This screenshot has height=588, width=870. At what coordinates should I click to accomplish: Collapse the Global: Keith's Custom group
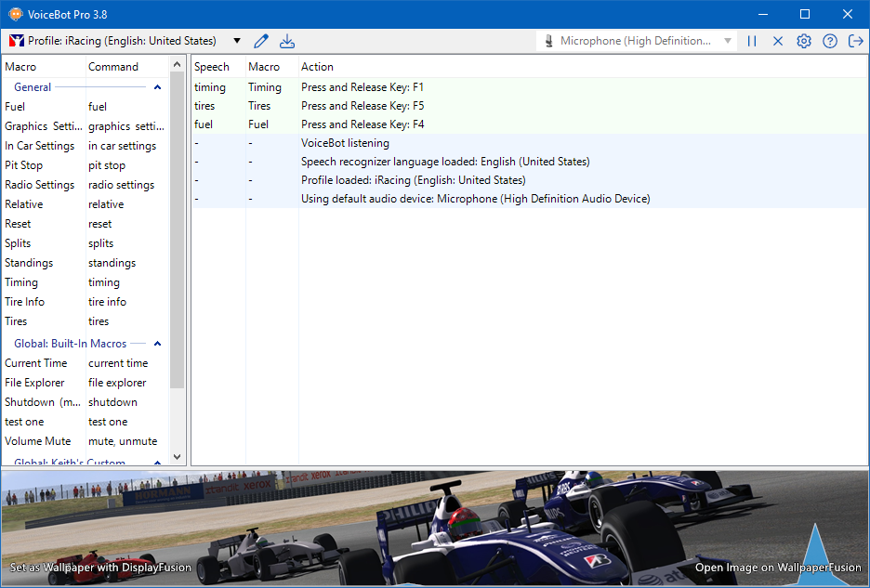(x=157, y=461)
